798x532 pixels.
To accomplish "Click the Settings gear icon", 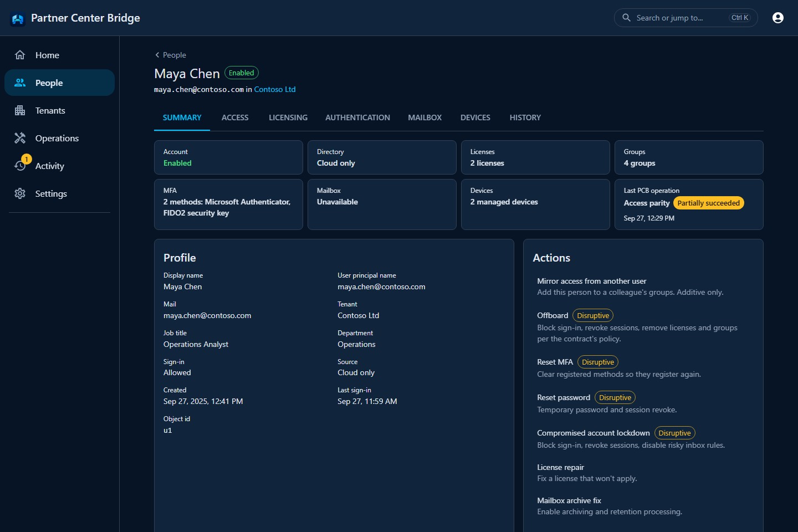I will [x=20, y=193].
